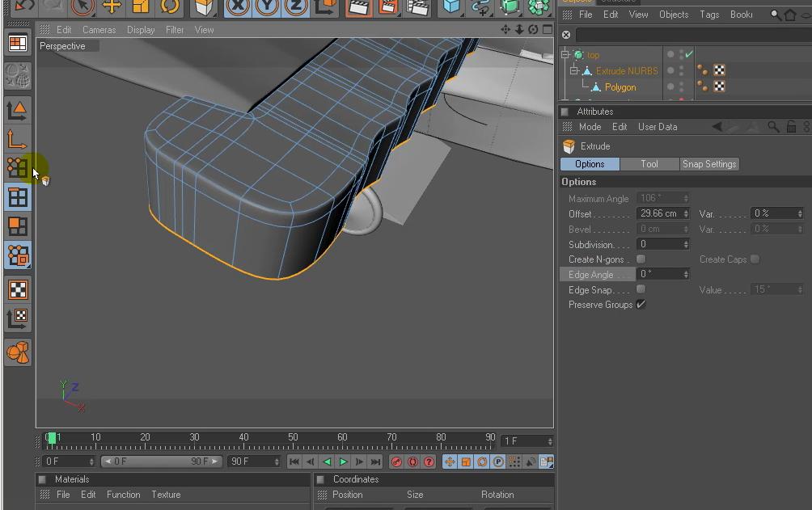
Task: Enable the Edge Snap checkbox
Action: point(641,289)
